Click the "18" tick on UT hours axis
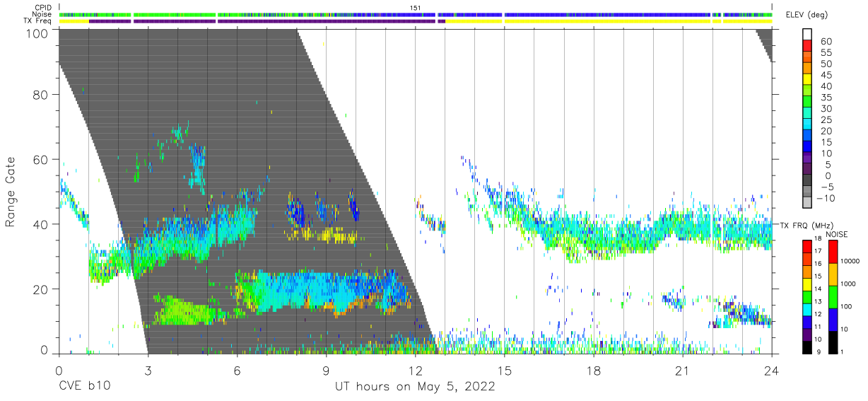868x401 pixels. (594, 371)
